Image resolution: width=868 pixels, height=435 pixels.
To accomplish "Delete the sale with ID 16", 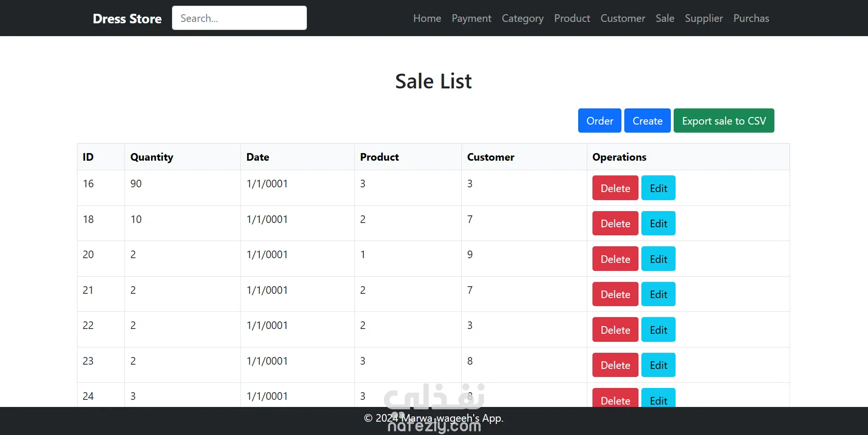I will [x=615, y=188].
